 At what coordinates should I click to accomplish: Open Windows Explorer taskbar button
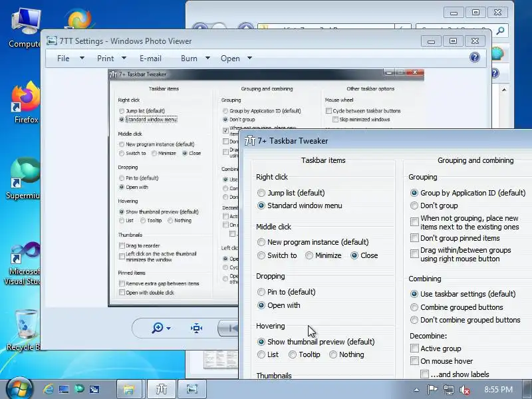(x=128, y=389)
